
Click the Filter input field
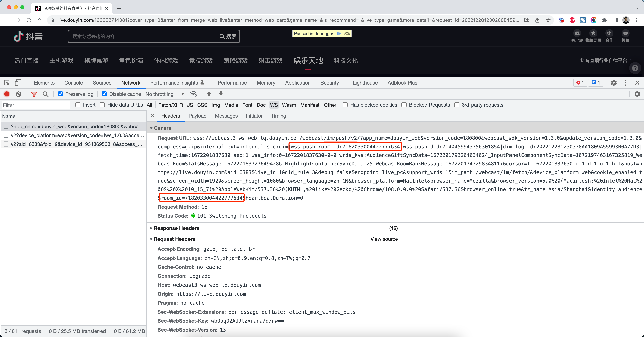pos(36,105)
